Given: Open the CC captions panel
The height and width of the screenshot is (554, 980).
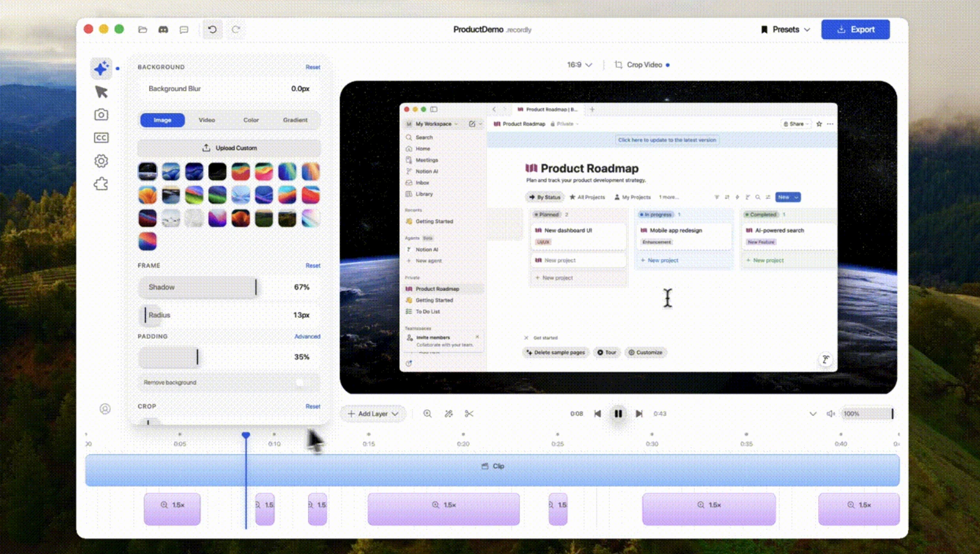Looking at the screenshot, I should pos(101,138).
